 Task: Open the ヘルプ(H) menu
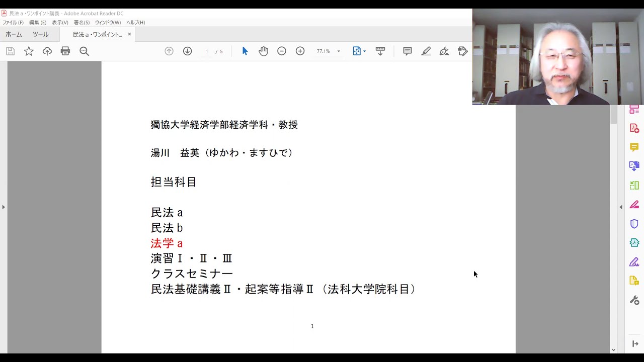(136, 23)
